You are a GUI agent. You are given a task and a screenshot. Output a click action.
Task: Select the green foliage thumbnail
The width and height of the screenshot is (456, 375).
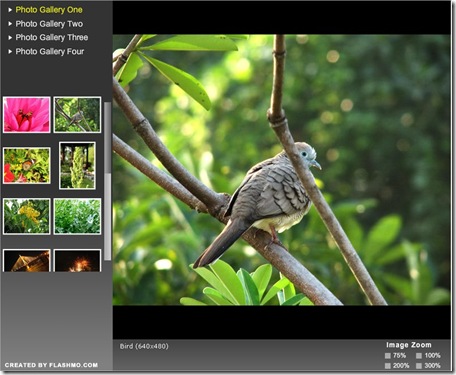coord(77,216)
